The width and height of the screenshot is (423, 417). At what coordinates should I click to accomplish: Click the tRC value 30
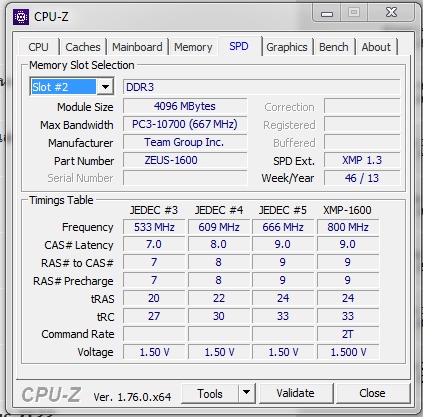[219, 316]
